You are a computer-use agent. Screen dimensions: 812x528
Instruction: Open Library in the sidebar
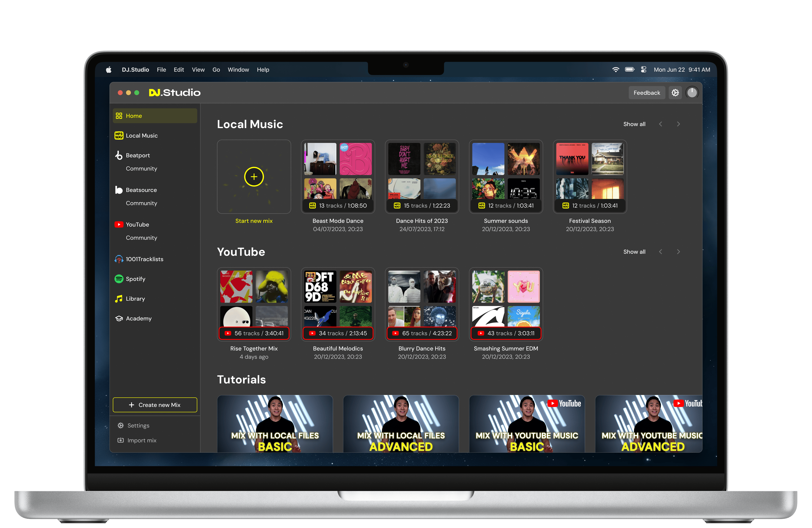(x=155, y=299)
